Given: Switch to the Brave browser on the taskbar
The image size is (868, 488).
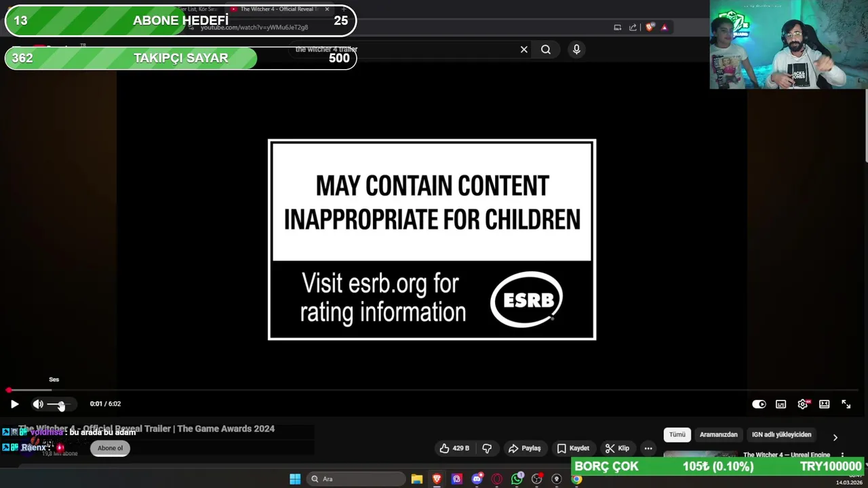Looking at the screenshot, I should tap(437, 479).
